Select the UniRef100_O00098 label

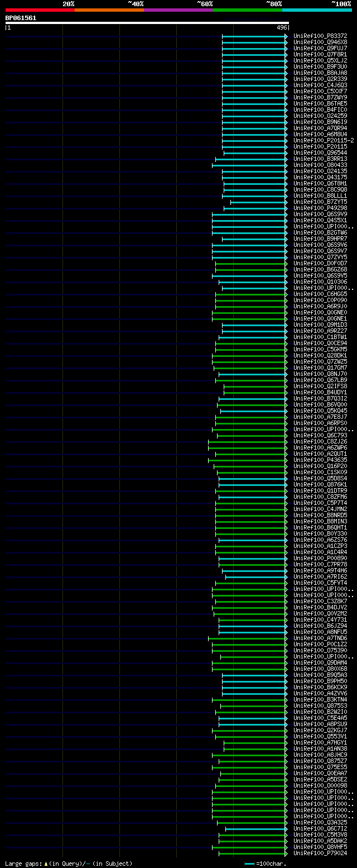point(320,786)
